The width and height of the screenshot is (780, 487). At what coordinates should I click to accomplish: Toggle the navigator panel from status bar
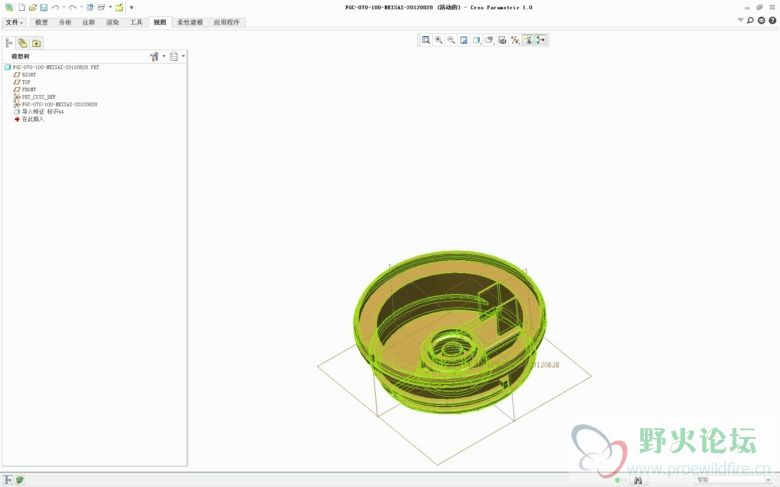pyautogui.click(x=8, y=480)
